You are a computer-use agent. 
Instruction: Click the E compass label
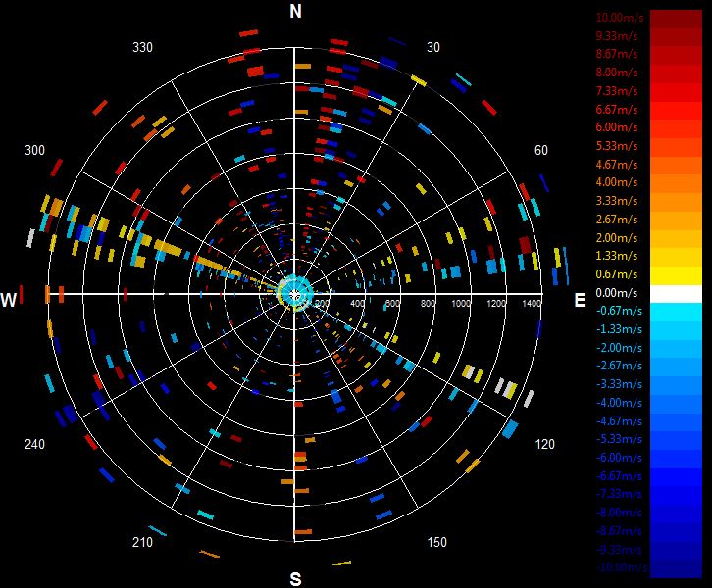pos(580,300)
